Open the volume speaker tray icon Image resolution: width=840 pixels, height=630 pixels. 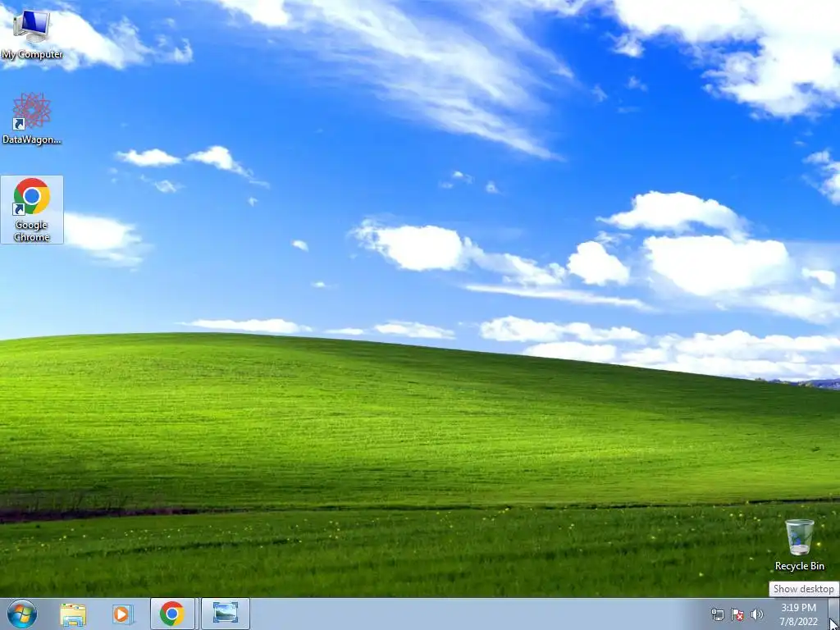point(757,614)
